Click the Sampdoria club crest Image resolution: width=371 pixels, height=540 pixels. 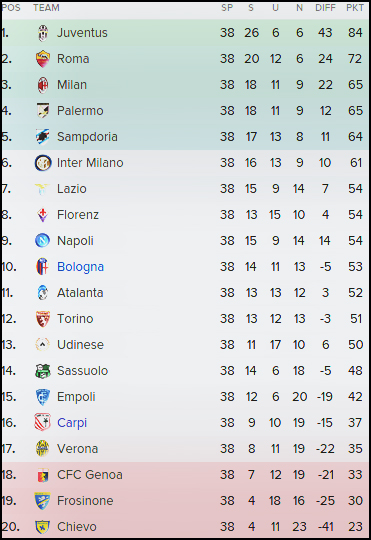pyautogui.click(x=43, y=137)
